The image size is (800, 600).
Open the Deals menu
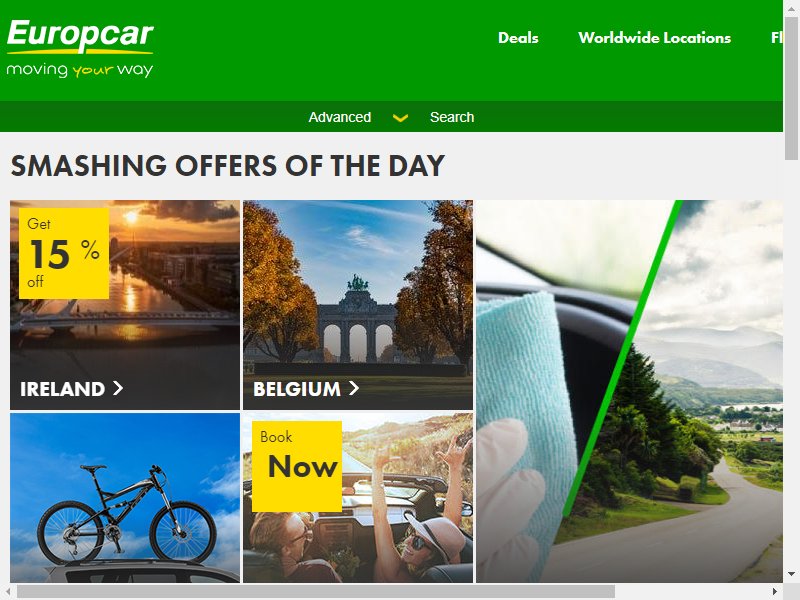click(518, 38)
